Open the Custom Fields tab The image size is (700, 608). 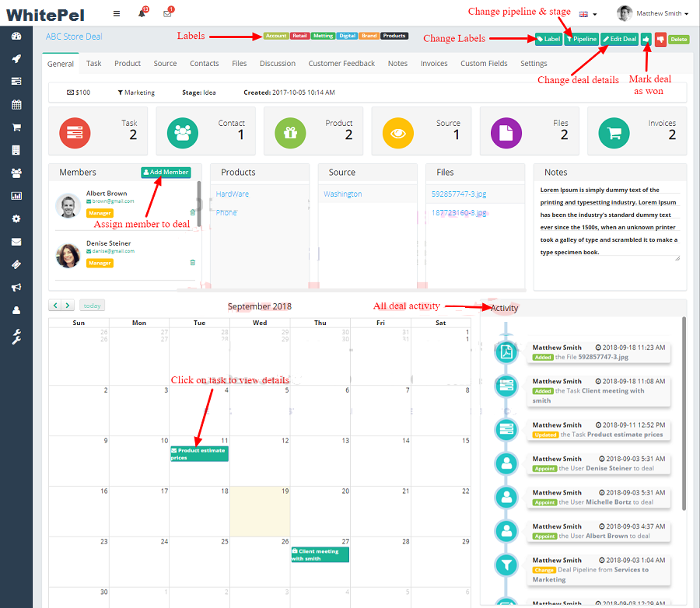pyautogui.click(x=484, y=64)
